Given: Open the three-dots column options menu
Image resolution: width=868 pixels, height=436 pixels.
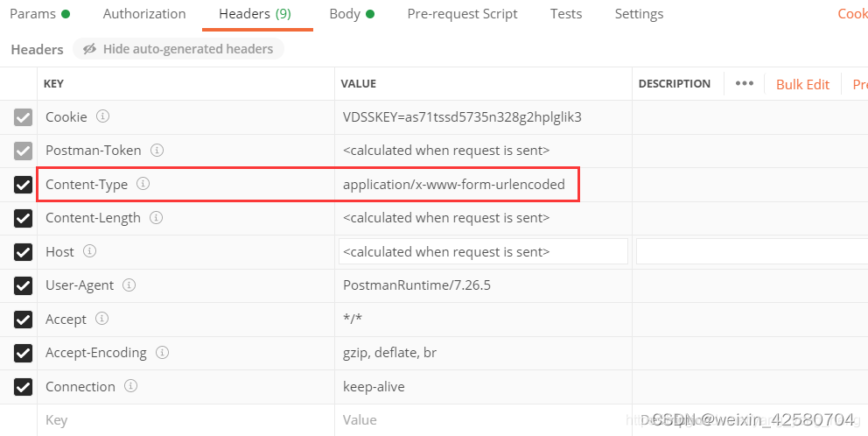Looking at the screenshot, I should point(744,84).
